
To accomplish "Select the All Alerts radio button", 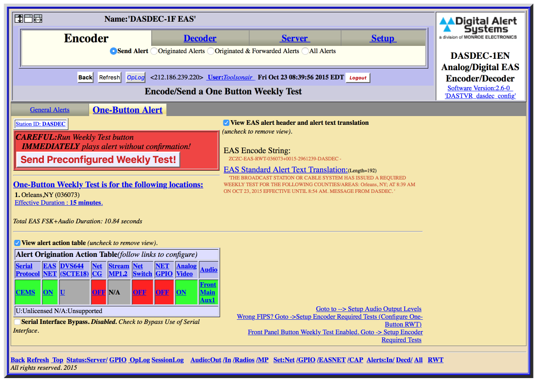I will 305,51.
